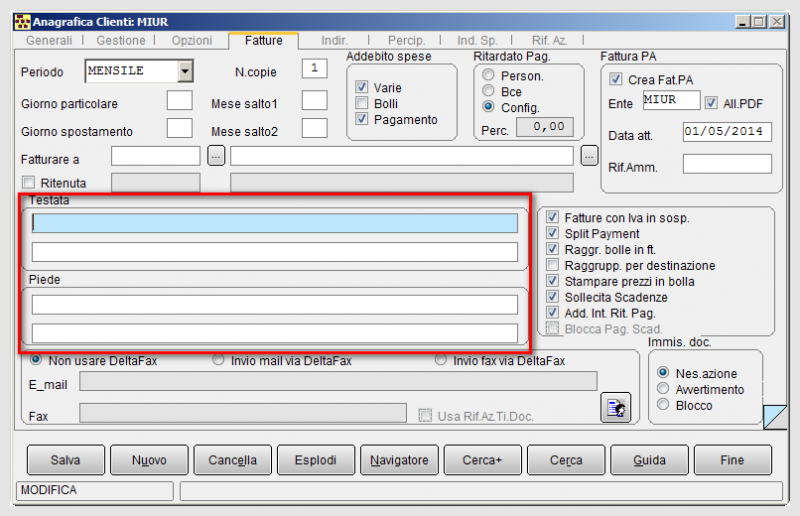Switch to the Opzioni tab
This screenshot has width=800, height=516.
click(x=192, y=40)
